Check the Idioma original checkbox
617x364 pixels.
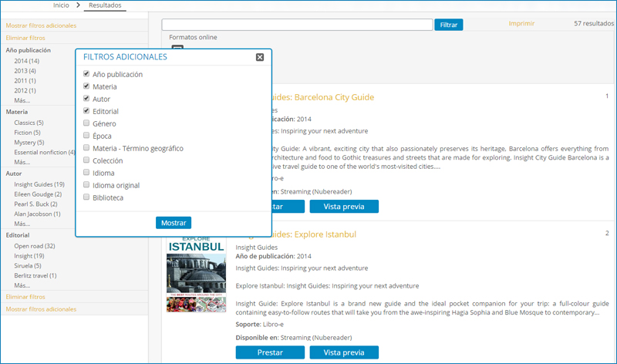pyautogui.click(x=86, y=184)
